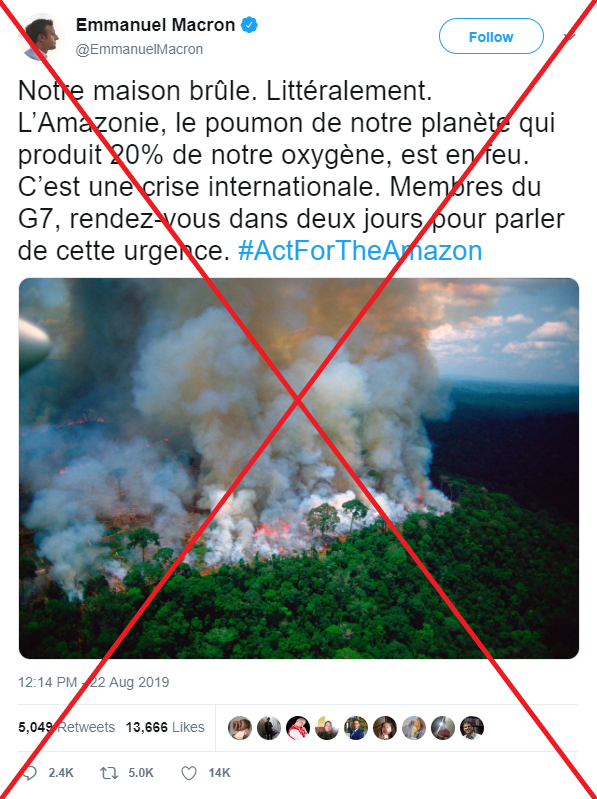Click the blue verified badge icon
The width and height of the screenshot is (597, 799).
pos(249,24)
